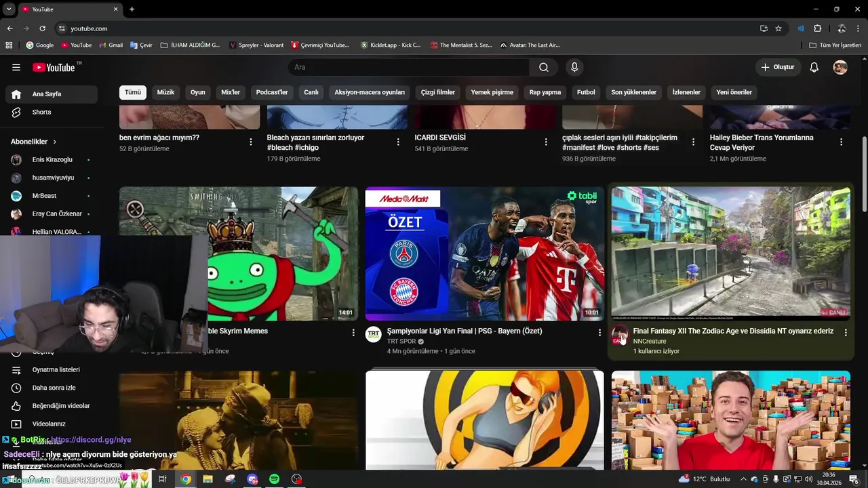This screenshot has height=488, width=868.
Task: Bookmark this page with the star
Action: pos(778,28)
